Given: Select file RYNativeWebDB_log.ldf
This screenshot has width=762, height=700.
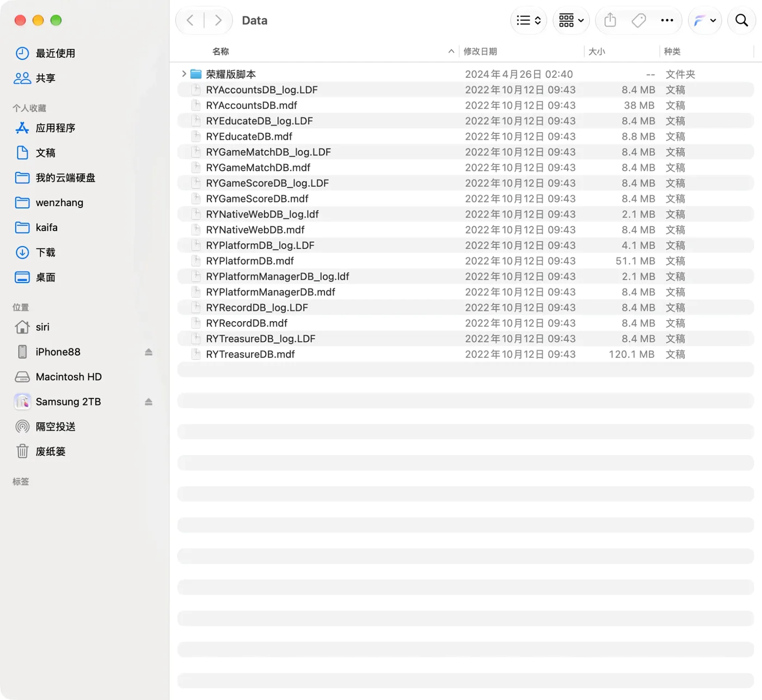Looking at the screenshot, I should [465, 214].
